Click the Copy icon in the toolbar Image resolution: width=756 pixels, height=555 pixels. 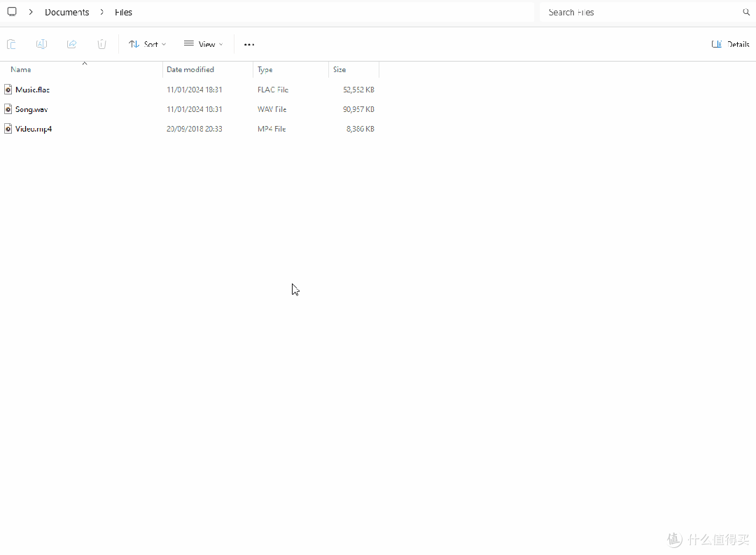tap(12, 44)
